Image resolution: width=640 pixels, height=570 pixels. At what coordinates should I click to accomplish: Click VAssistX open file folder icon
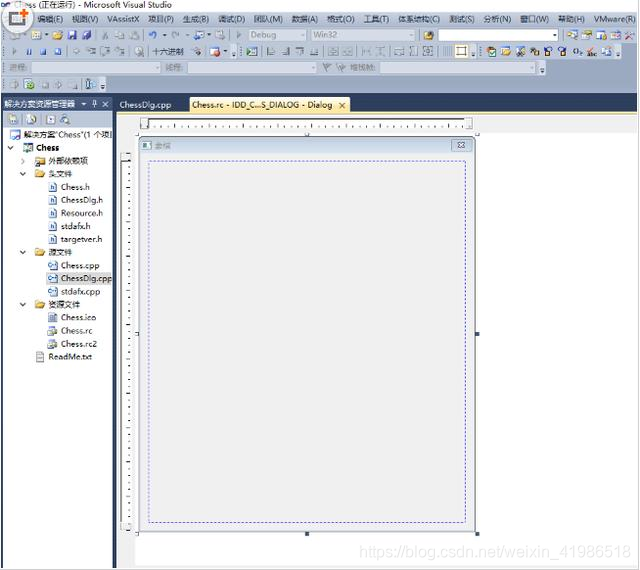[506, 51]
